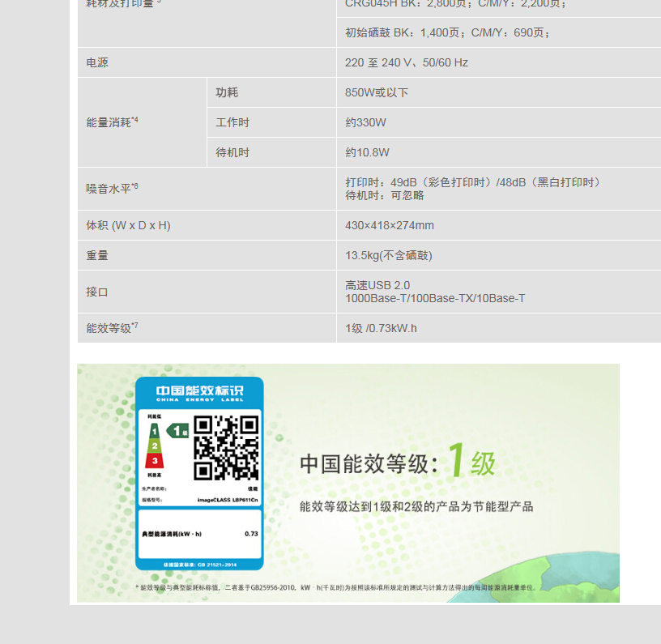Select the '1级 /0.73kW.h' table value
The height and width of the screenshot is (644, 661).
(x=381, y=328)
